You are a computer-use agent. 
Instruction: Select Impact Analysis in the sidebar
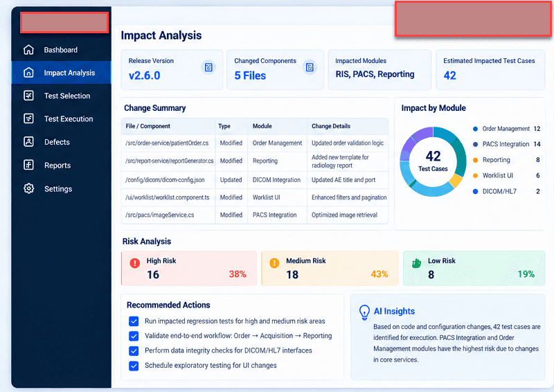61,73
